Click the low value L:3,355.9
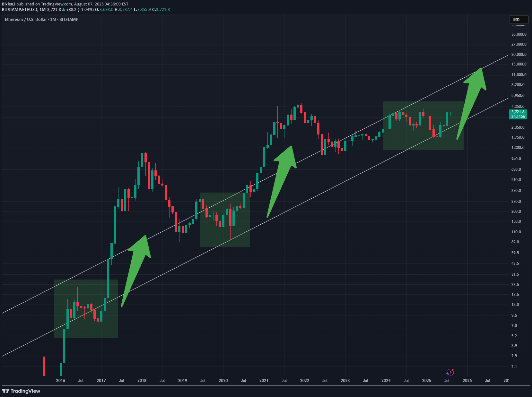The height and width of the screenshot is (397, 532). 142,10
